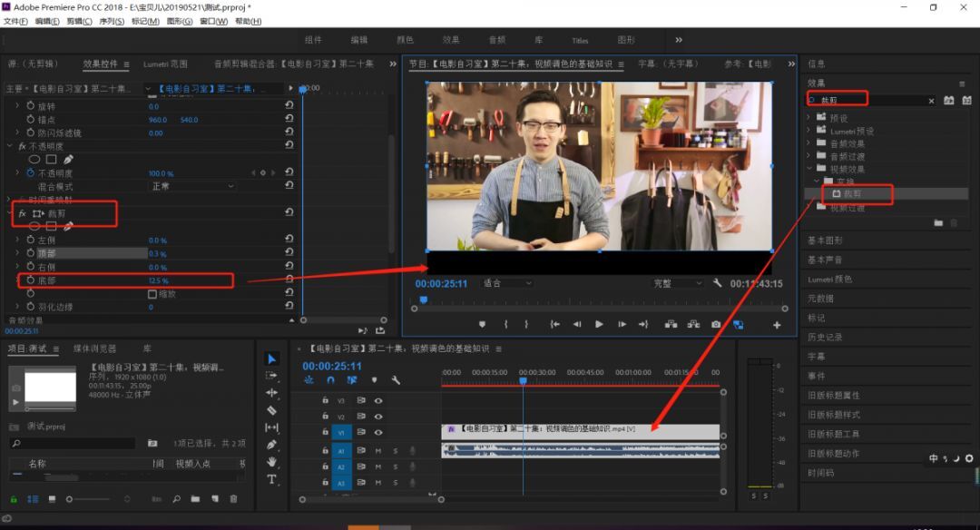Open the 基本图形 panel

coord(825,240)
